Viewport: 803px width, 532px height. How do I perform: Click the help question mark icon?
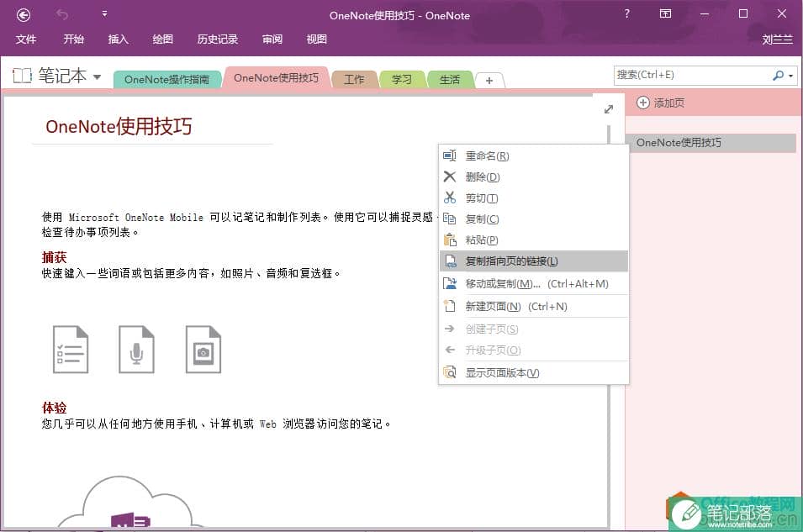pyautogui.click(x=626, y=13)
